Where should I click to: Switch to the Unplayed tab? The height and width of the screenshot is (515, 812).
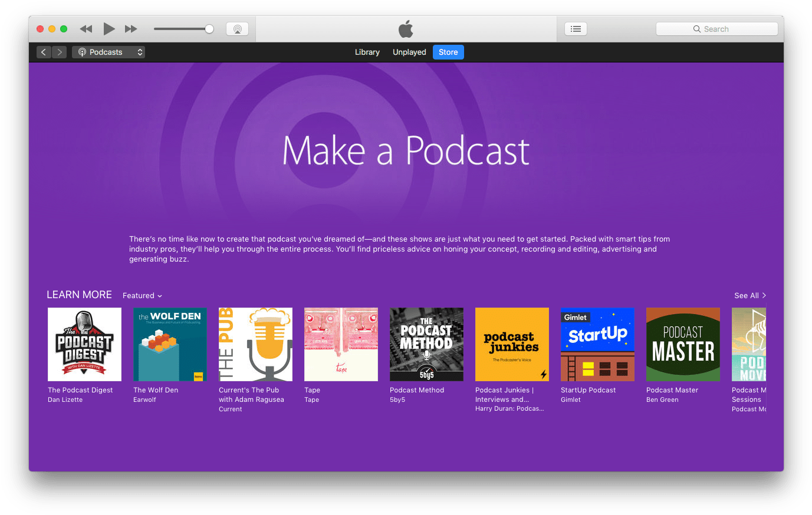point(409,52)
